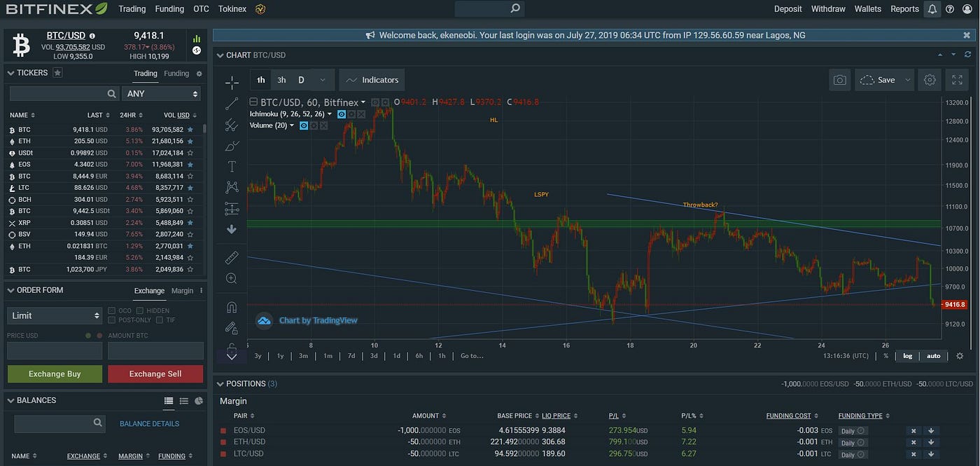Toggle stay in drawing mode pencil-lock
This screenshot has width=980, height=466.
pyautogui.click(x=232, y=327)
